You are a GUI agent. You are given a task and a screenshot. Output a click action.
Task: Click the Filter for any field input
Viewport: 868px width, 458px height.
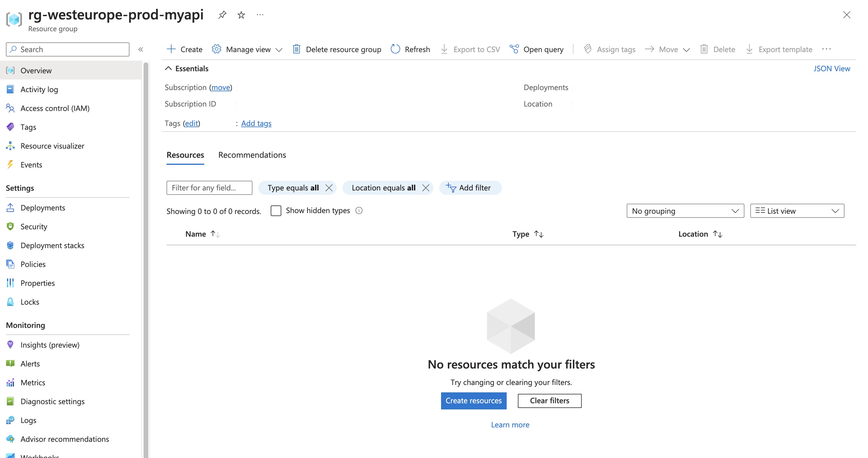click(209, 188)
